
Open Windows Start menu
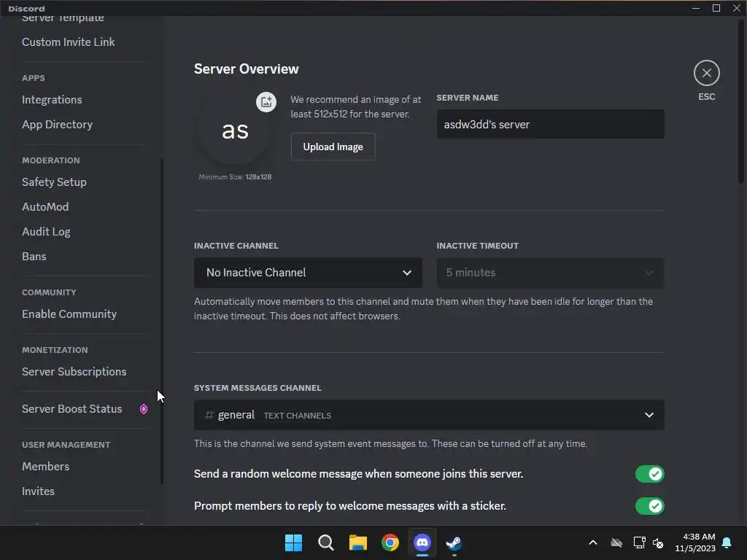(x=293, y=542)
